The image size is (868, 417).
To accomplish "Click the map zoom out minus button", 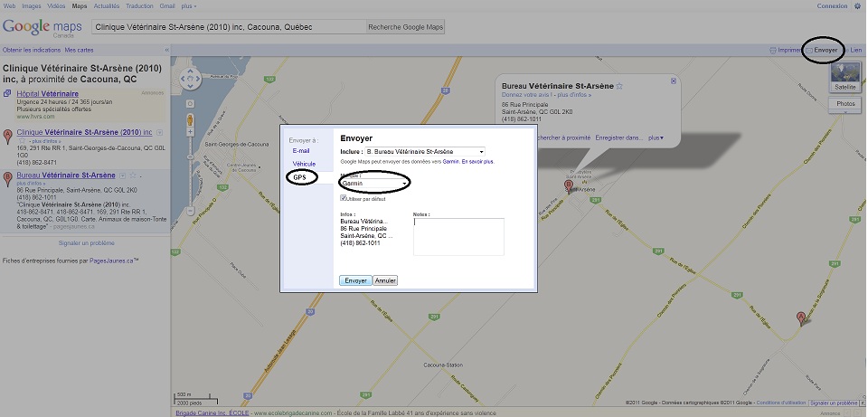I will coord(190,211).
